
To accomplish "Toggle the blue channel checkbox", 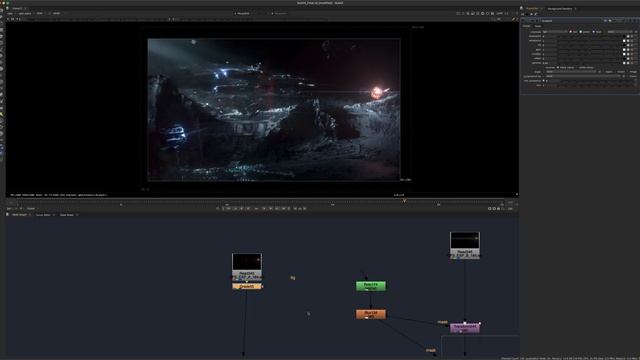I will click(x=593, y=32).
